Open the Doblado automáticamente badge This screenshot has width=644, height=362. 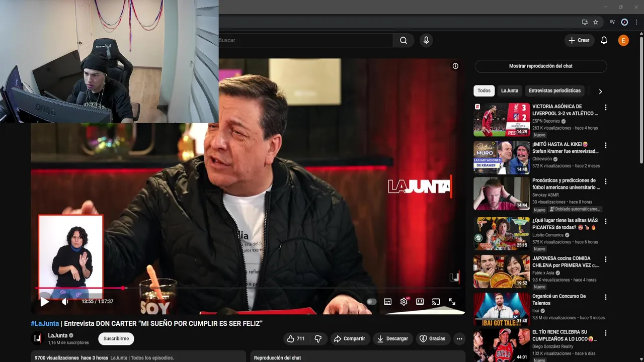(x=575, y=209)
